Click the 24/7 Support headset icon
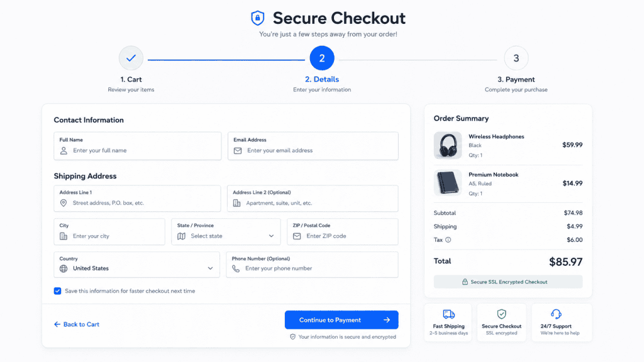644x362 pixels. coord(556,314)
